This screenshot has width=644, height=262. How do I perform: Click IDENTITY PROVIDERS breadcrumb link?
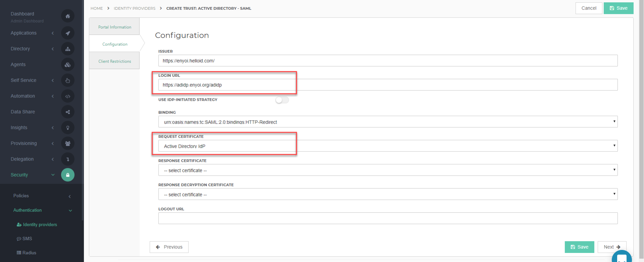point(135,8)
